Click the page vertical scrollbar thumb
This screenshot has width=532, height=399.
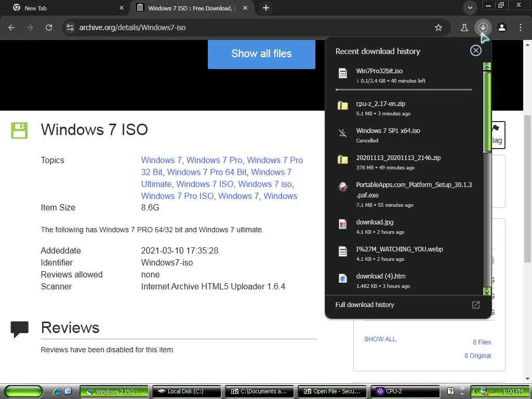pos(527,188)
